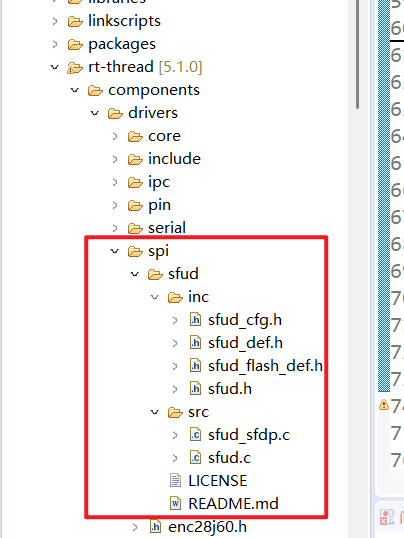The image size is (404, 538).
Task: Expand the linkscripts folder
Action: [x=55, y=21]
